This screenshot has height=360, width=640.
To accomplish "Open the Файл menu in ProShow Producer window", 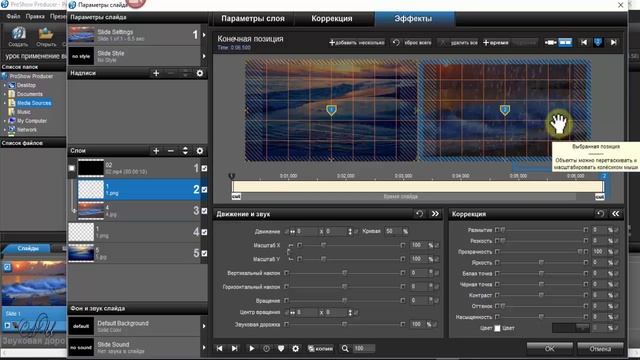I will 13,16.
